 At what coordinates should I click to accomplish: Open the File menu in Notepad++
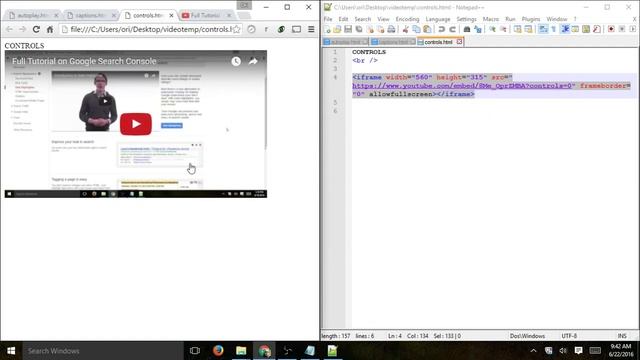[328, 19]
